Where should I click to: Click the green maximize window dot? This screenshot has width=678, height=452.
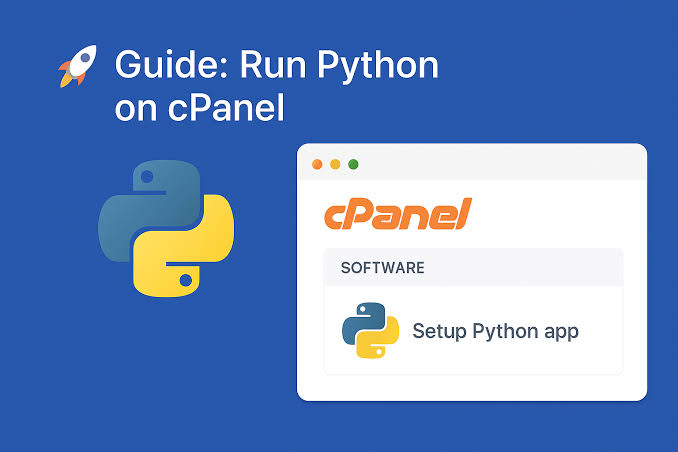[353, 164]
